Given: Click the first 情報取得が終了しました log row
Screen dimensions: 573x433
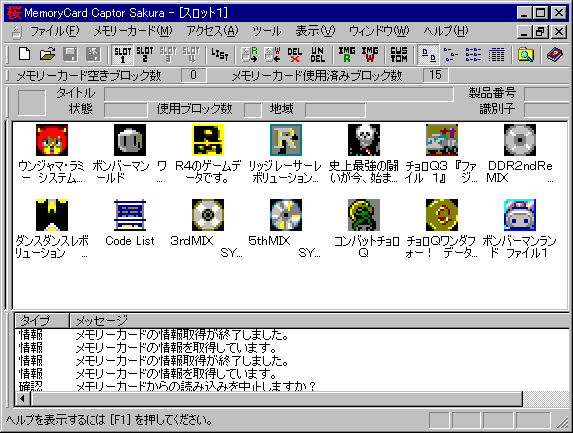Looking at the screenshot, I should (292, 335).
